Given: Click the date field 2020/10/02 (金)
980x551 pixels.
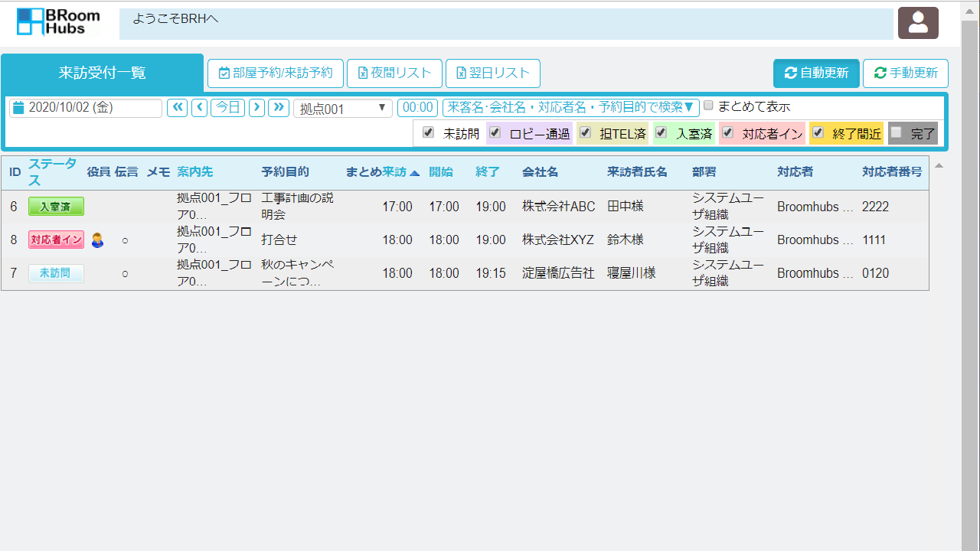Looking at the screenshot, I should point(86,108).
